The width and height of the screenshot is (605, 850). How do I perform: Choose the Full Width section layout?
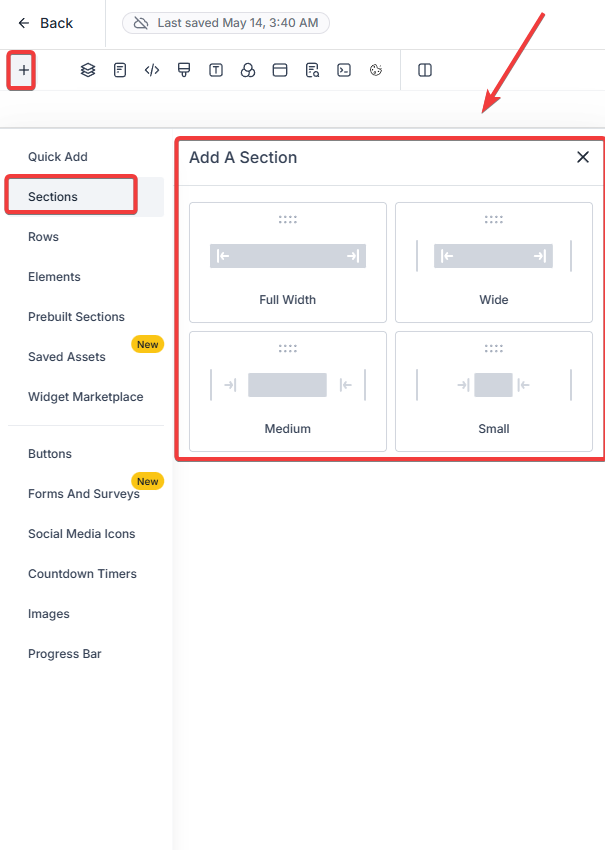pos(288,262)
